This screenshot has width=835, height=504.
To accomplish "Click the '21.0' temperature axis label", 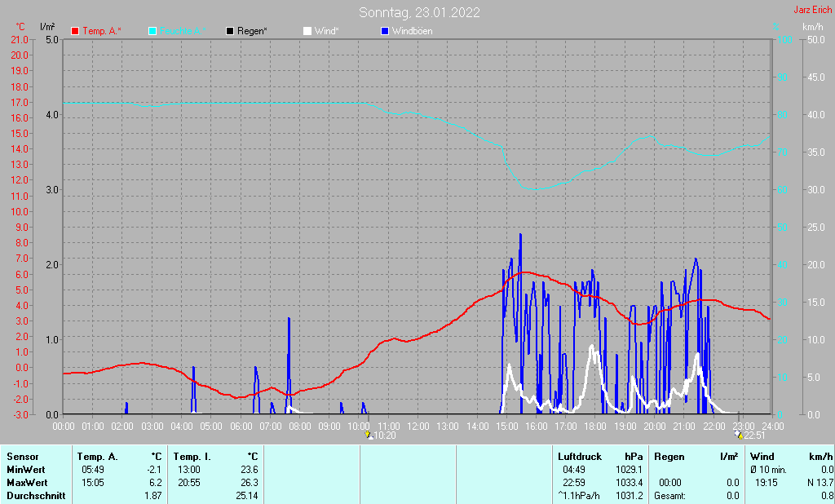I will (20, 40).
